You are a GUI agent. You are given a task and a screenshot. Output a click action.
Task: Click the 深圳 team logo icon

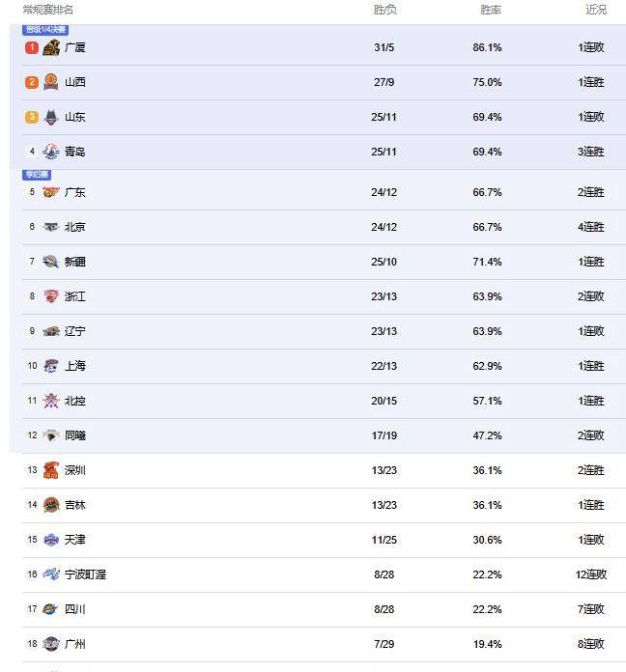51,470
